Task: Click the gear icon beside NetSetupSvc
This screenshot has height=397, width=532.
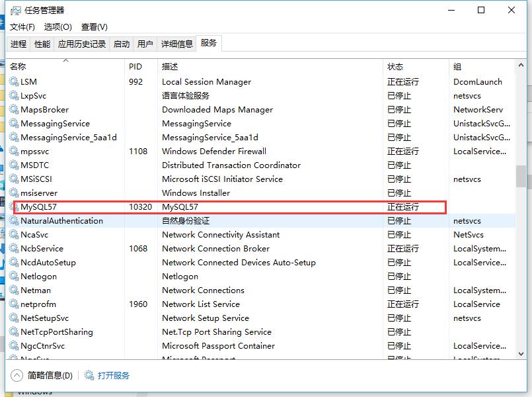Action: coord(14,318)
